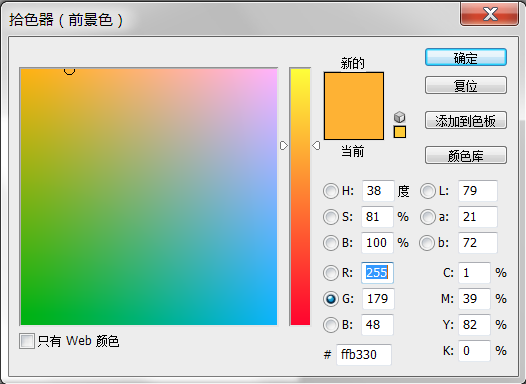Click the blue field showing 48
The image size is (526, 384).
click(x=377, y=325)
